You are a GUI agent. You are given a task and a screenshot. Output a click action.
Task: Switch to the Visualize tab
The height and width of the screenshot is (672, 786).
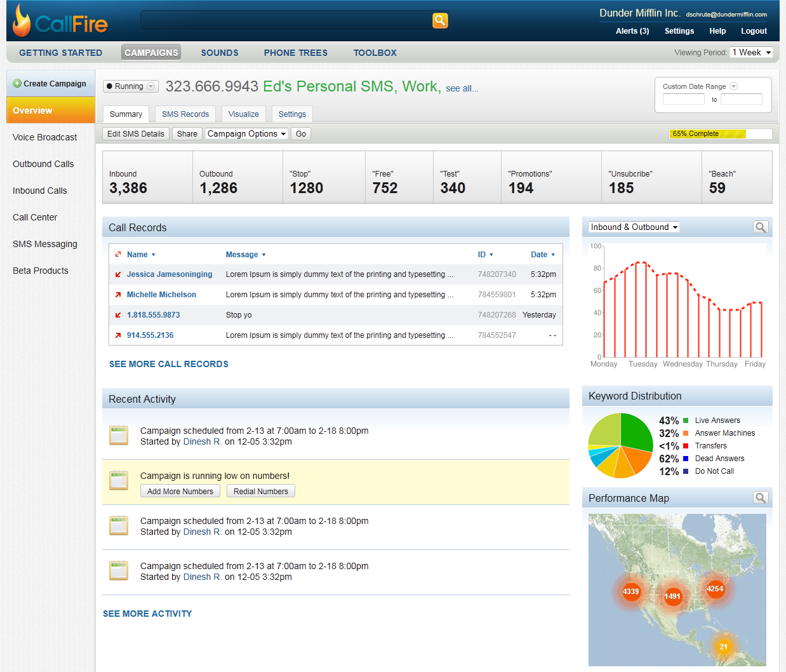[x=244, y=114]
